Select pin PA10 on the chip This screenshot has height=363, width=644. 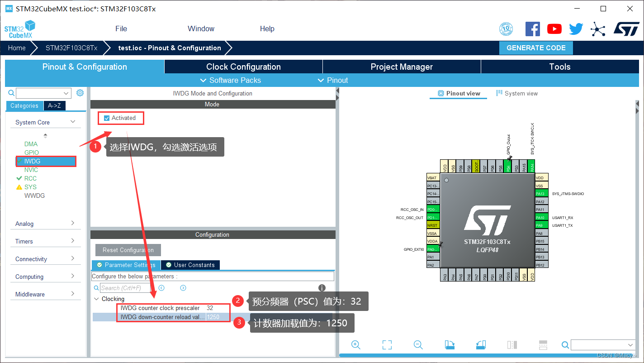(x=541, y=218)
